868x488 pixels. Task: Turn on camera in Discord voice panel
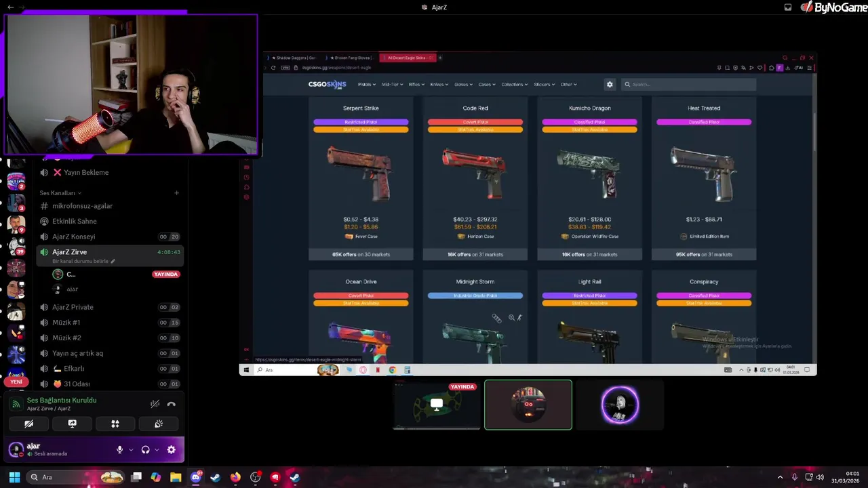(28, 424)
